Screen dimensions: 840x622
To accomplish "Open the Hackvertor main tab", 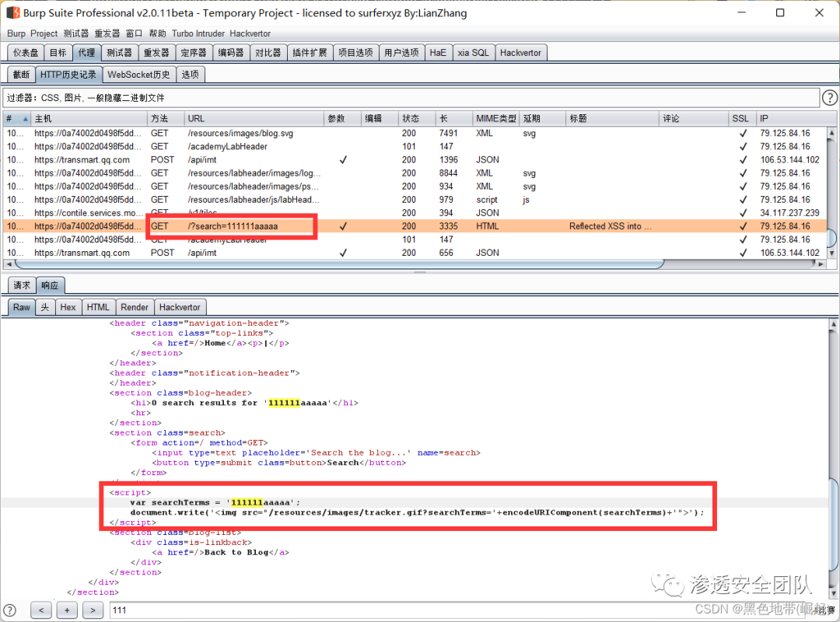I will coord(520,53).
